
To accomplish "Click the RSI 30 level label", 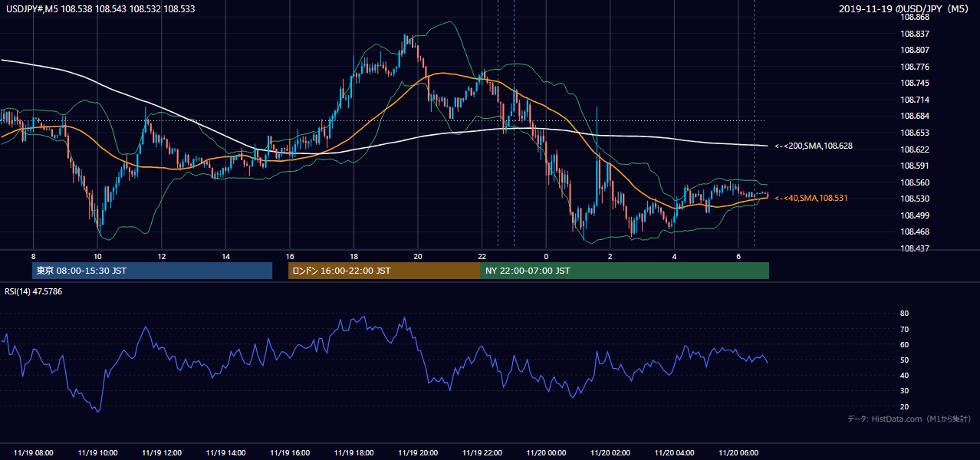I will point(904,390).
